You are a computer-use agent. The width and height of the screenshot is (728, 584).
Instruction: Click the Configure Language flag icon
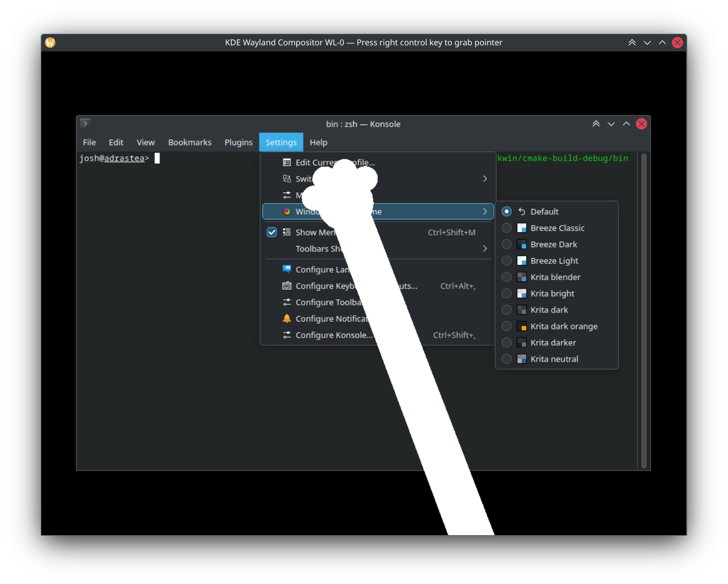[287, 269]
